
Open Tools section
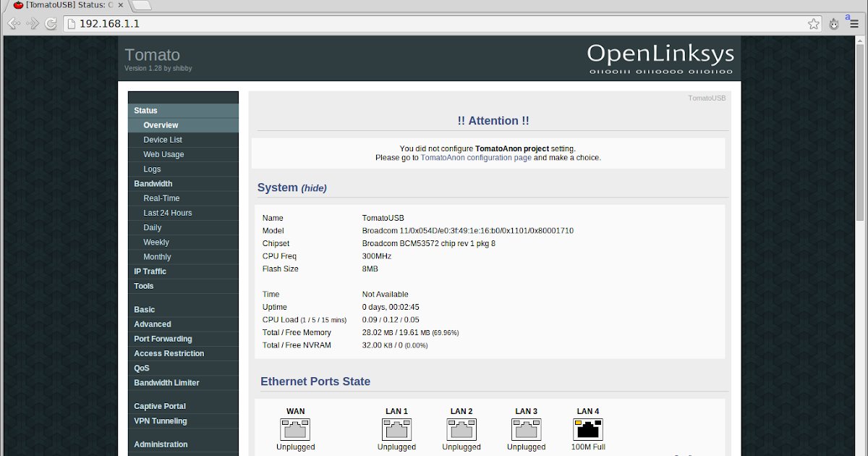pyautogui.click(x=183, y=286)
